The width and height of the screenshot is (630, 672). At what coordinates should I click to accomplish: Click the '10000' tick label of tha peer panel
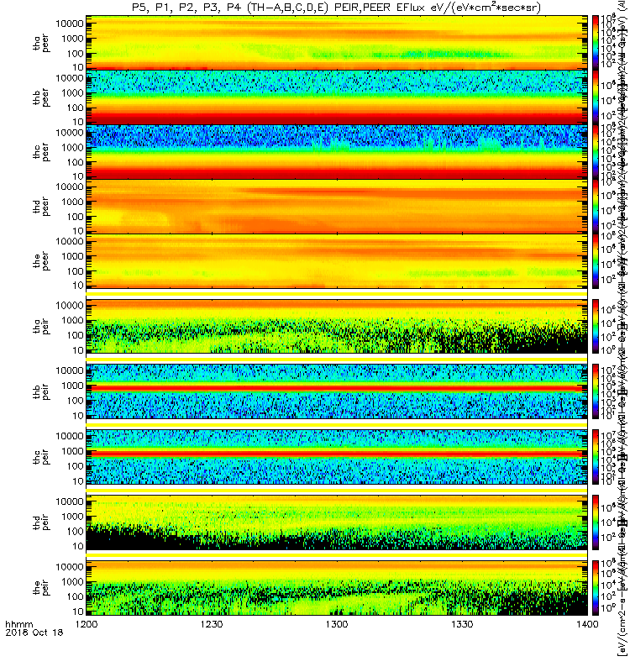click(x=70, y=24)
